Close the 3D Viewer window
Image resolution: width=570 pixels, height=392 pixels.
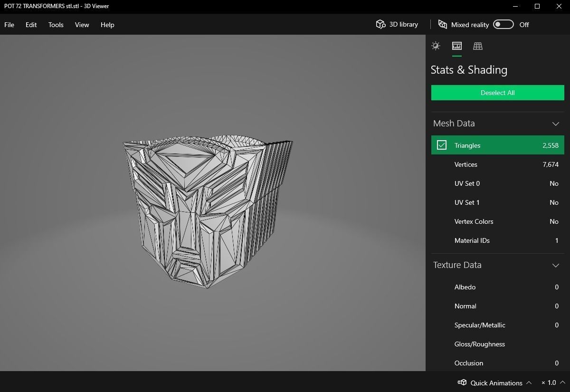pos(559,6)
